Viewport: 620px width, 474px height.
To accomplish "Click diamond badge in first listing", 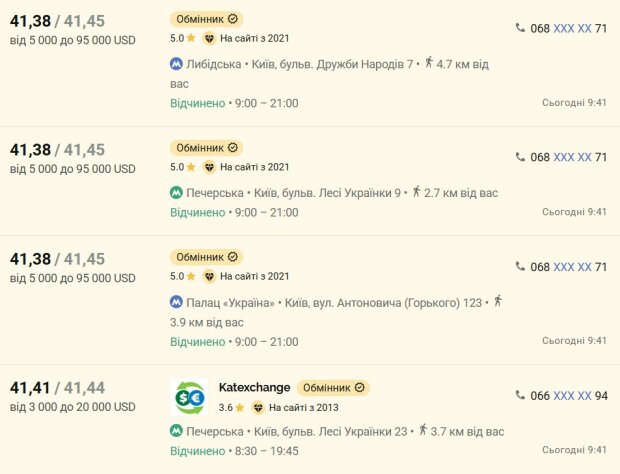I will click(x=209, y=38).
